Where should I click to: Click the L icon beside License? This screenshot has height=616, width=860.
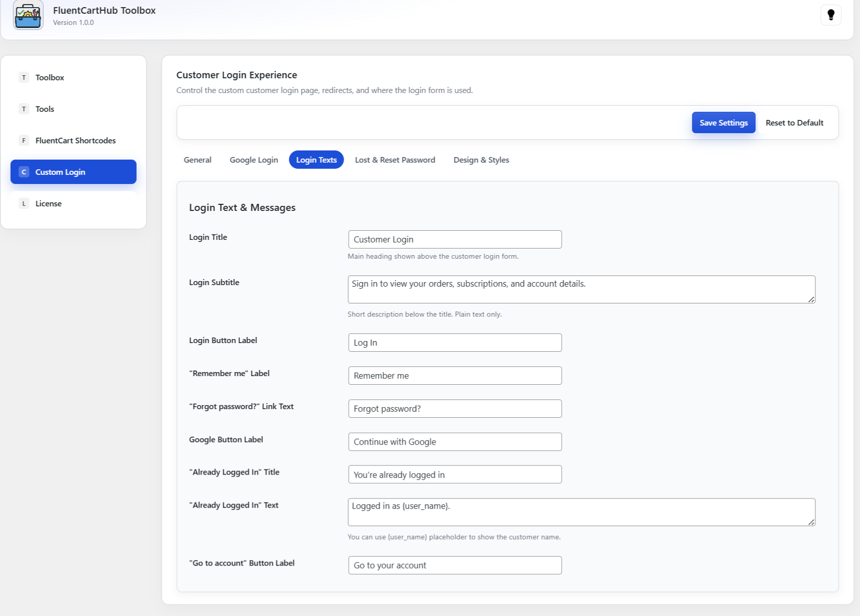(x=24, y=204)
